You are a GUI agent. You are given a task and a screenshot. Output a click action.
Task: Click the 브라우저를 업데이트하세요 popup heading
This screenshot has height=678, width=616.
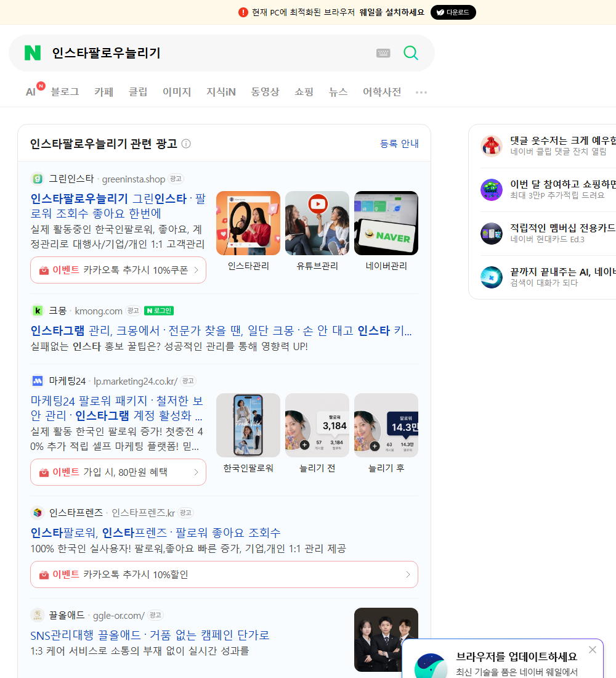(x=517, y=656)
